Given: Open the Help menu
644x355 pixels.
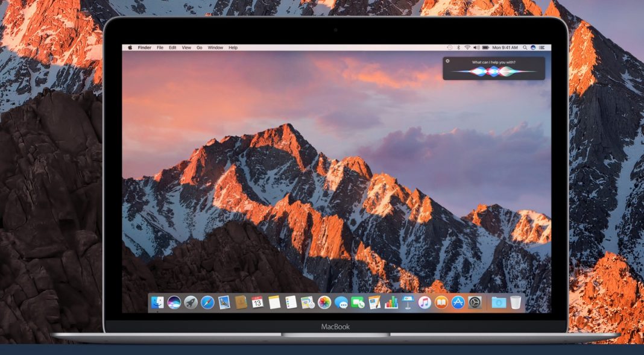Looking at the screenshot, I should tap(233, 48).
